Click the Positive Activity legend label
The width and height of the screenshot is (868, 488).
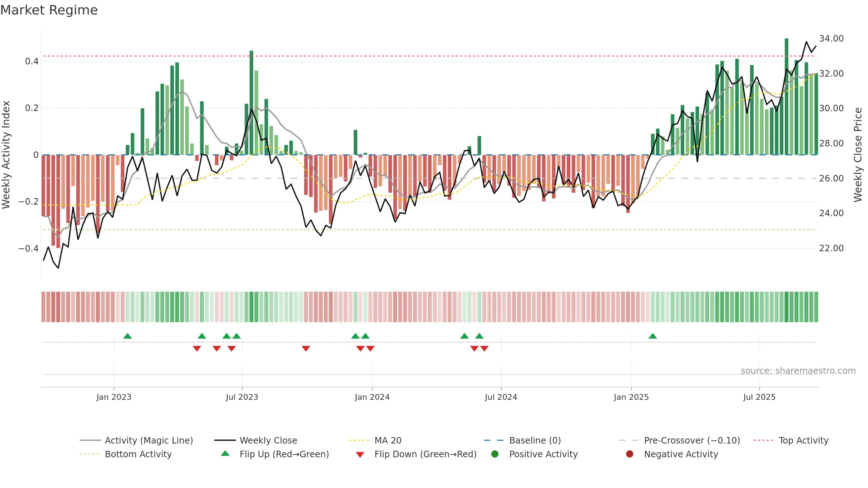(x=543, y=454)
